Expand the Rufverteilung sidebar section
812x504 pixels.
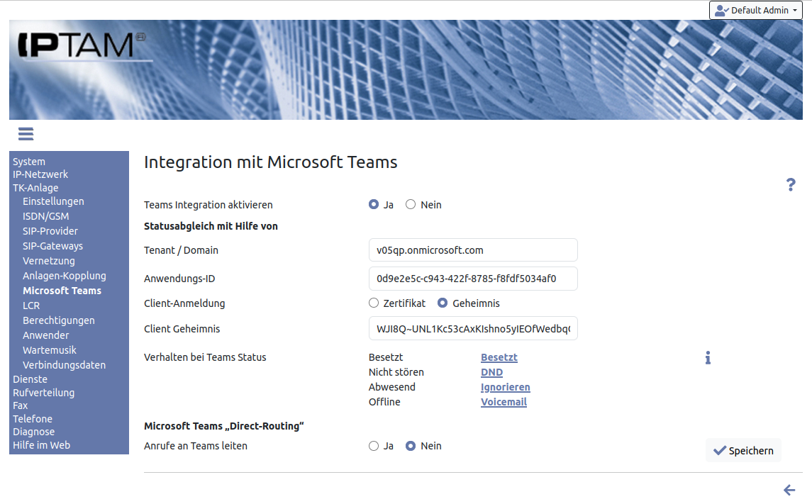click(x=43, y=393)
